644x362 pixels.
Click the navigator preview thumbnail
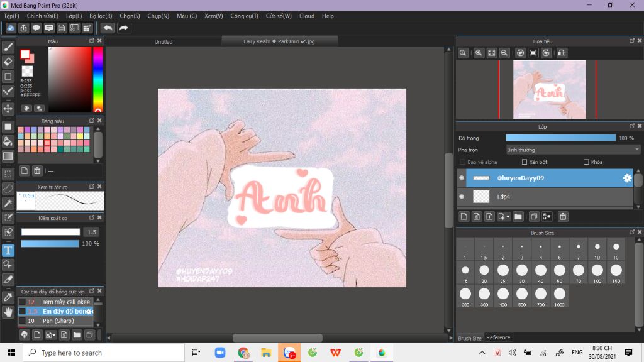[550, 90]
